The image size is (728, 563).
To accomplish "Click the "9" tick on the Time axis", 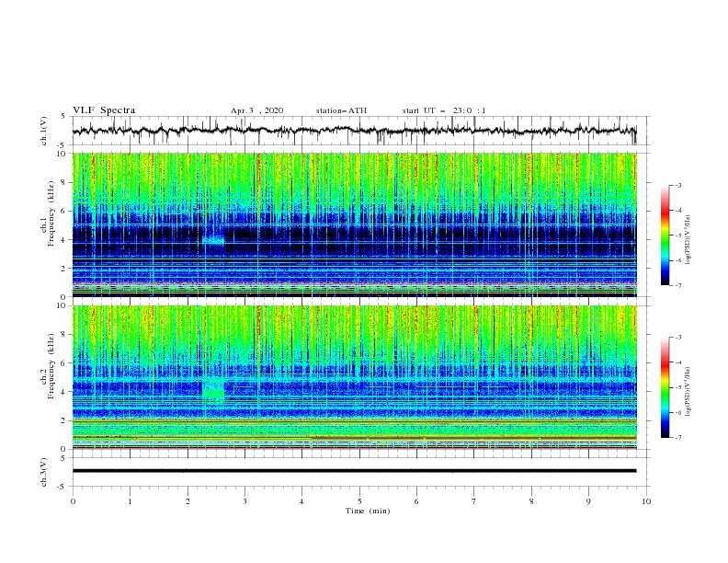I will (x=588, y=501).
